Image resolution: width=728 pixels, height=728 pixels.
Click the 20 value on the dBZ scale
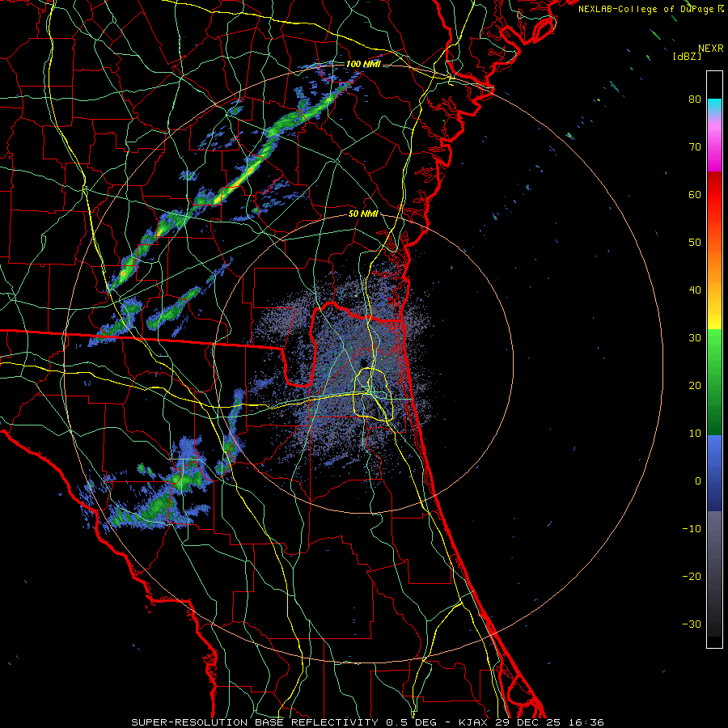(x=695, y=385)
